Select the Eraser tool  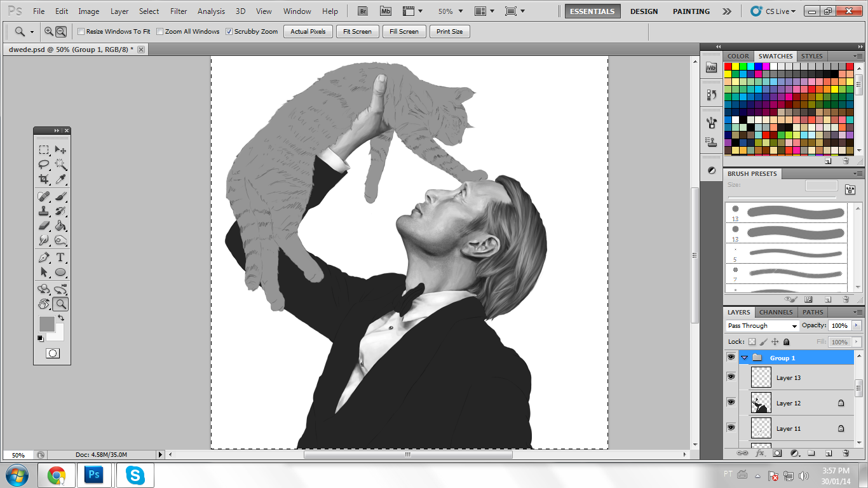pyautogui.click(x=44, y=226)
